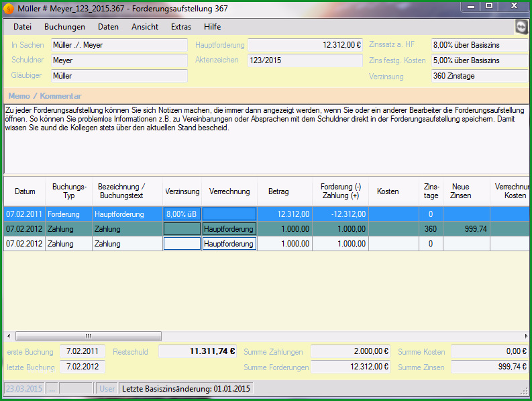
Task: Click the Forderung (-) Zahlung (+) column header
Action: point(340,191)
